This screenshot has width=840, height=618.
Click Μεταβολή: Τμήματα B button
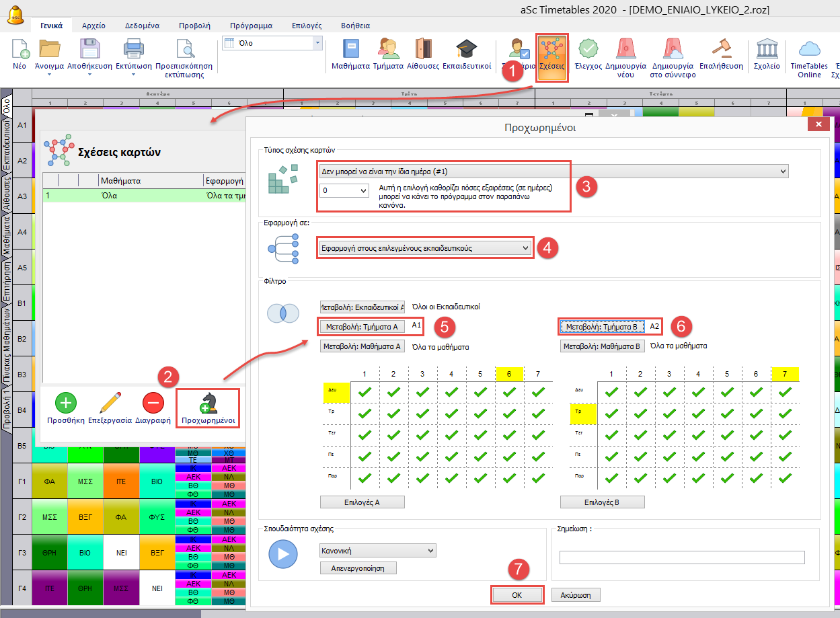tap(603, 327)
